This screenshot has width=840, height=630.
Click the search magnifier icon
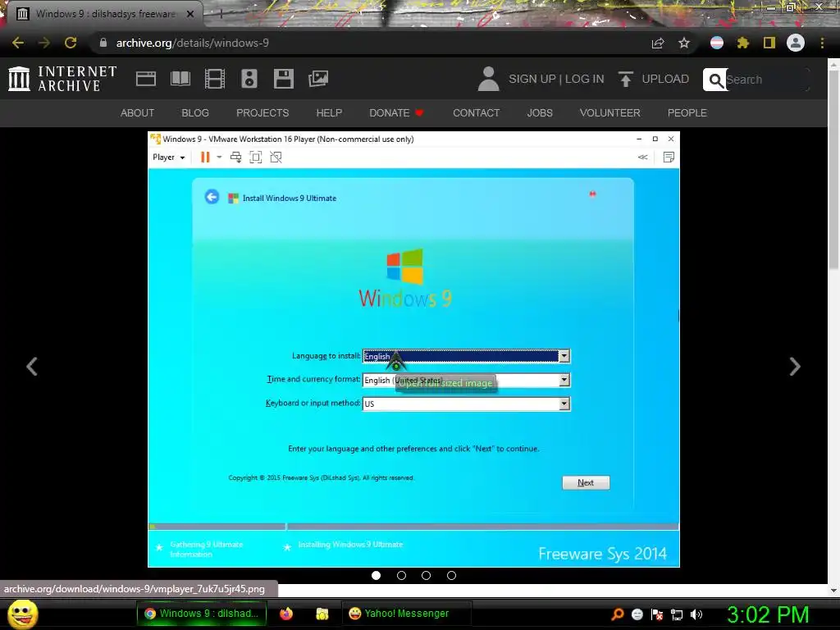(x=715, y=80)
